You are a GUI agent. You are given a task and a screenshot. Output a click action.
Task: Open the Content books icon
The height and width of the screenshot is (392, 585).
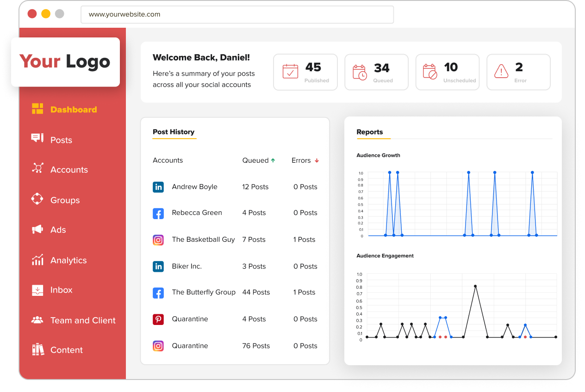(x=37, y=349)
